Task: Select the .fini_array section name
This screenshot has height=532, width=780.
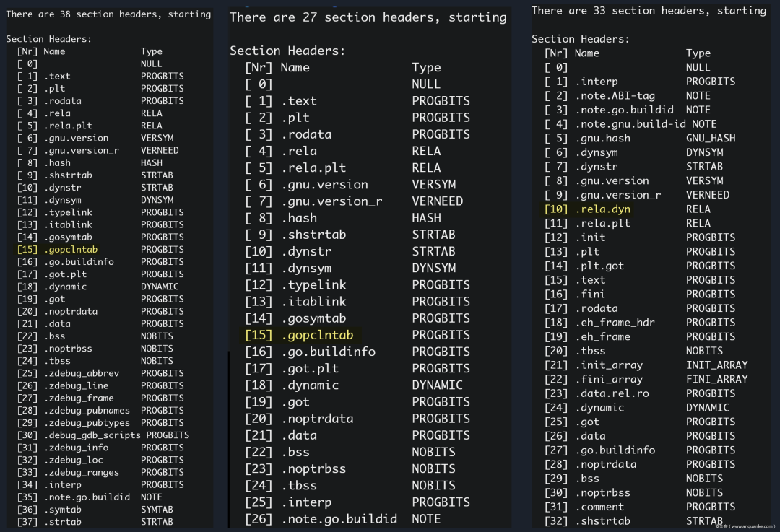Action: click(x=609, y=380)
